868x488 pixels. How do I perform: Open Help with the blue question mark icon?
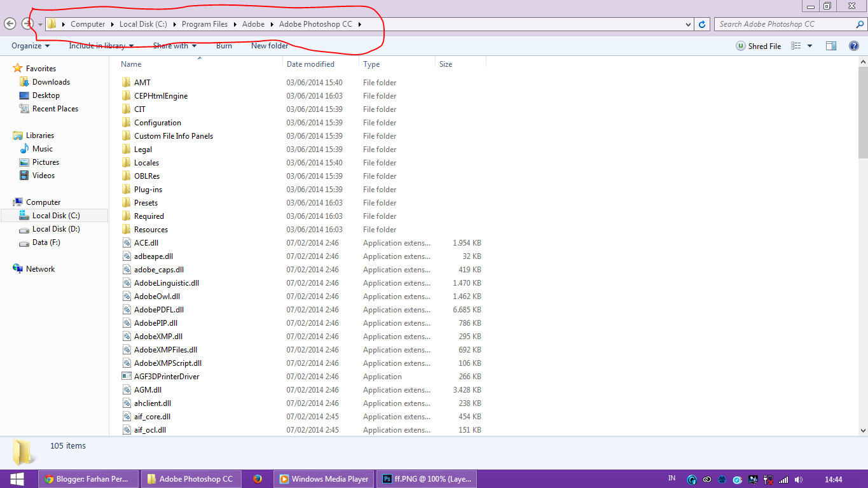point(853,46)
